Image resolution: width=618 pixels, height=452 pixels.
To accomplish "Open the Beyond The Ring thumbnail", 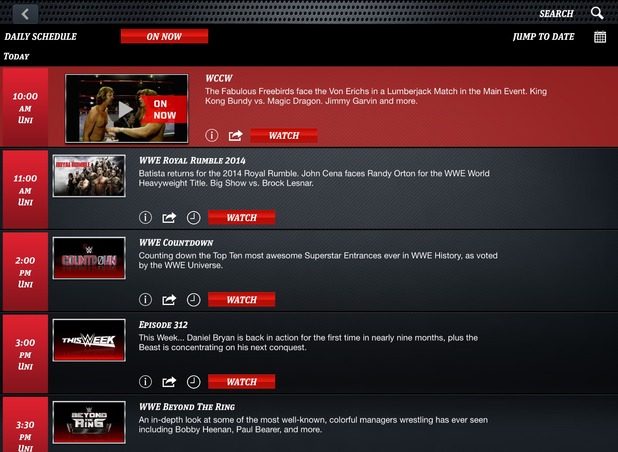I will click(89, 422).
